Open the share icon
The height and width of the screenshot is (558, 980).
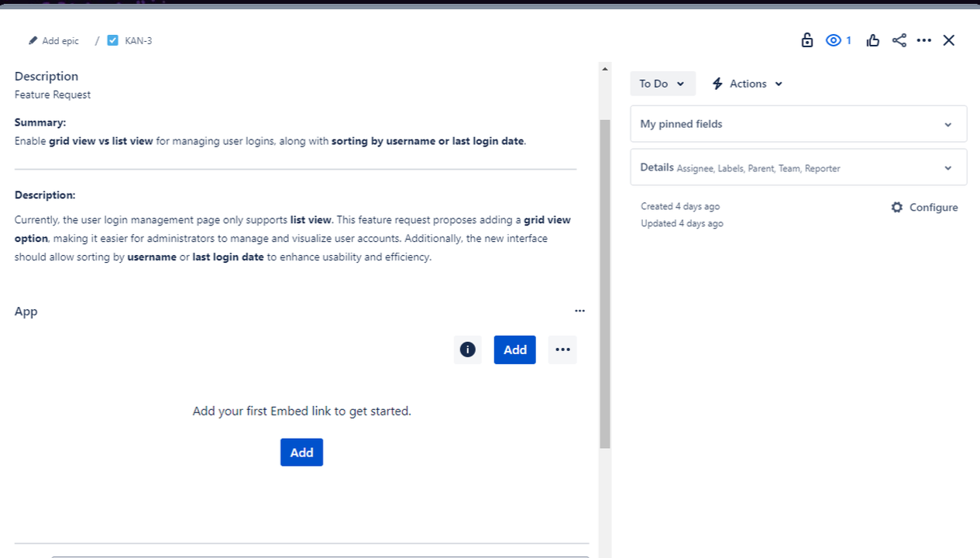pyautogui.click(x=899, y=40)
